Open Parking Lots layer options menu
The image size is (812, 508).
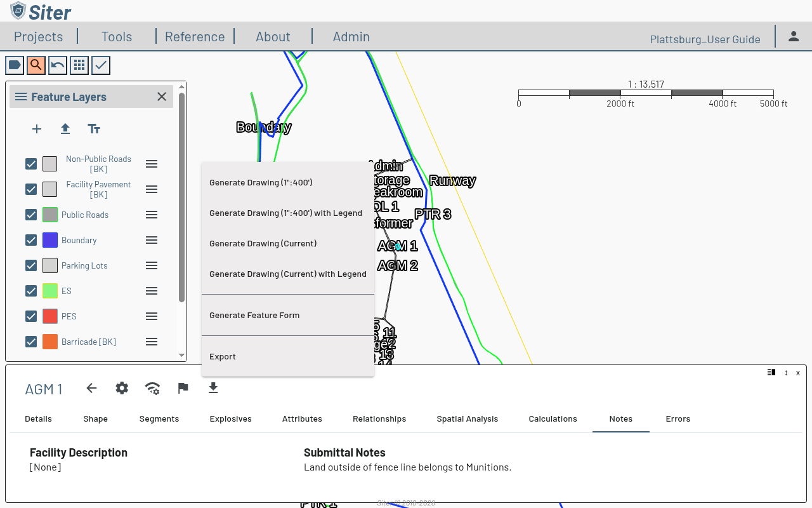click(152, 265)
